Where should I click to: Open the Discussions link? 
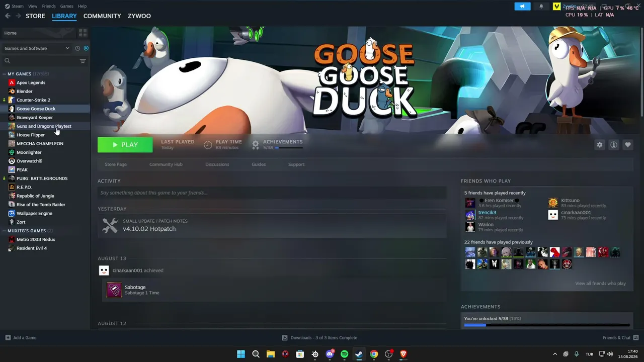tap(217, 164)
